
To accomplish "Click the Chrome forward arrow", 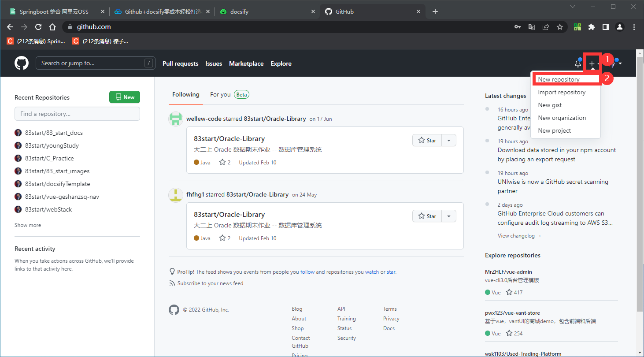I will pos(24,27).
